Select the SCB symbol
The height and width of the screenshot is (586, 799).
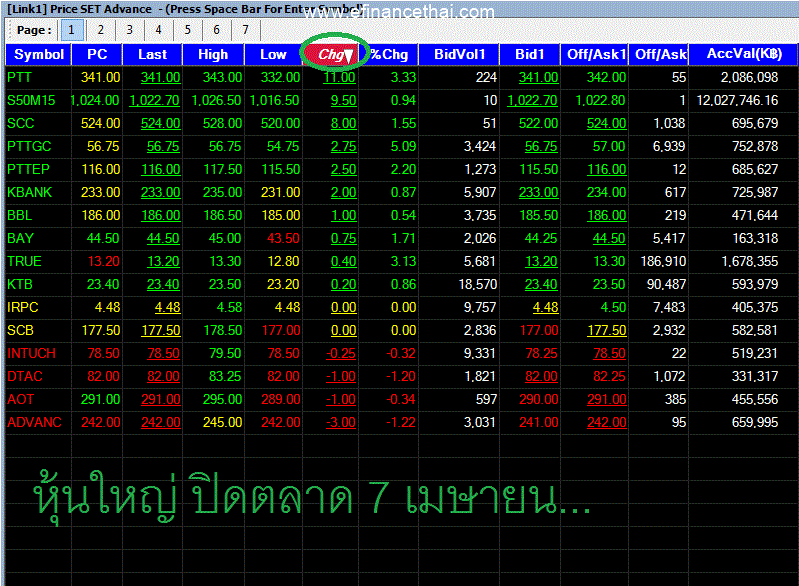pyautogui.click(x=20, y=330)
